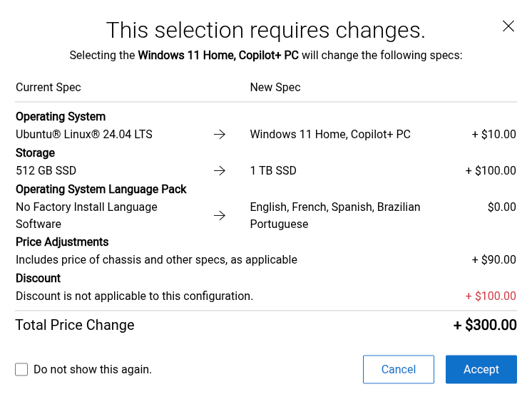Viewport: 532px width, 399px height.
Task: Accept the new spec changes
Action: pos(481,370)
